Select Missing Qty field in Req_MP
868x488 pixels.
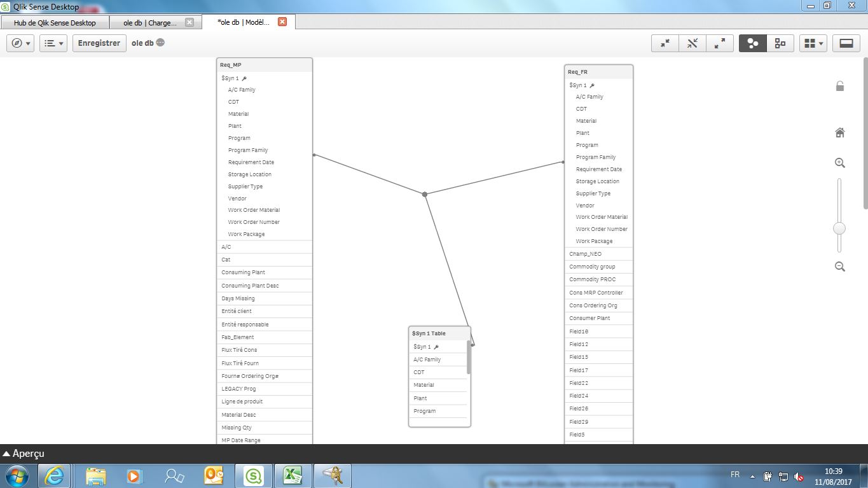(265, 428)
